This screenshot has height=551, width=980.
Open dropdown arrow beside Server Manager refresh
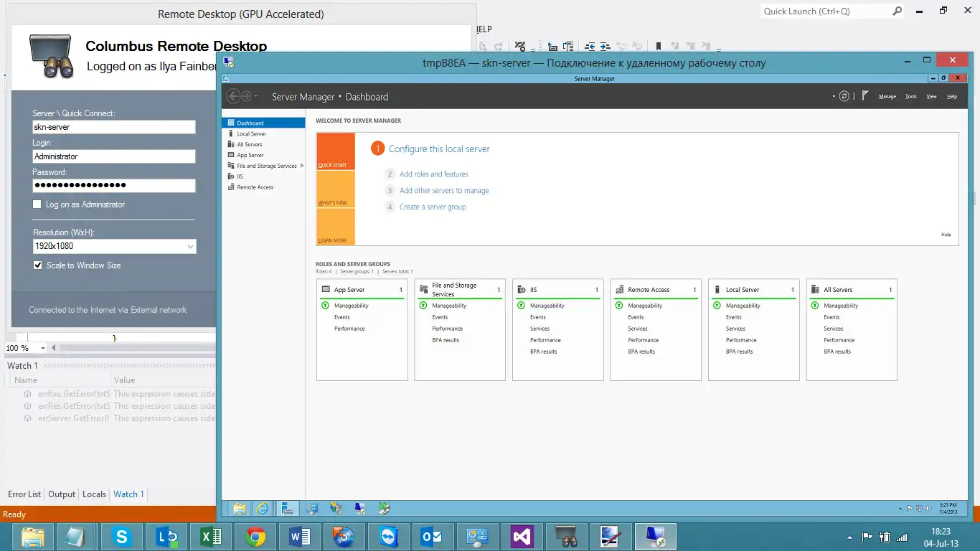click(x=834, y=96)
